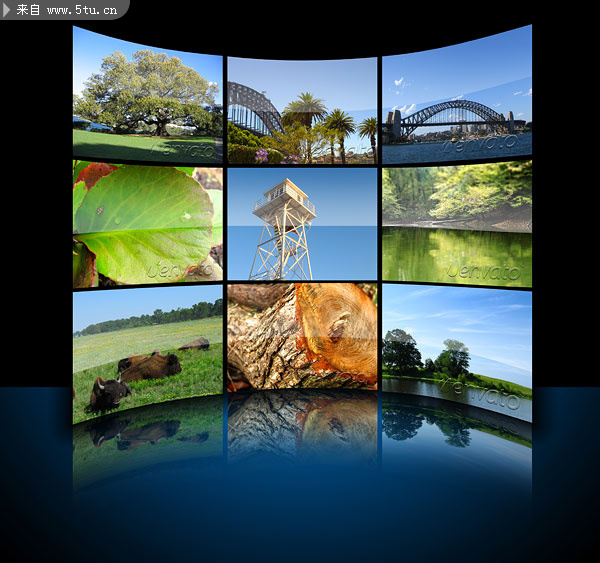Image resolution: width=600 pixels, height=563 pixels.
Task: Select the palm trees photo
Action: [302, 111]
